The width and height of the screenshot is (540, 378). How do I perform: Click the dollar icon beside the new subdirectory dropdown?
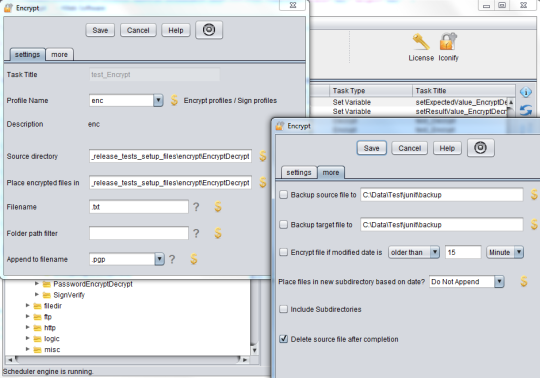coord(523,282)
